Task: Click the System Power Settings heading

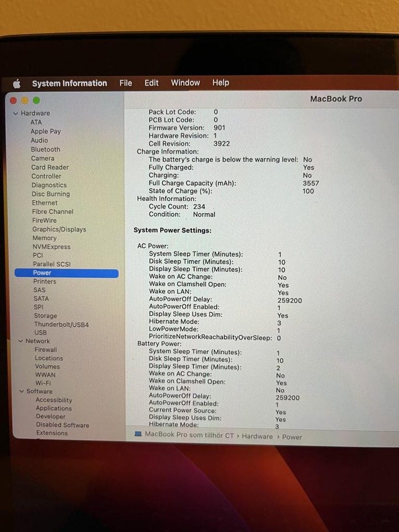Action: coord(172,231)
